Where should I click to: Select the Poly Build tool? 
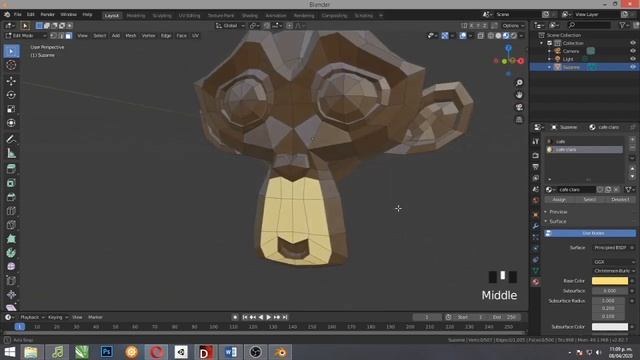click(11, 239)
